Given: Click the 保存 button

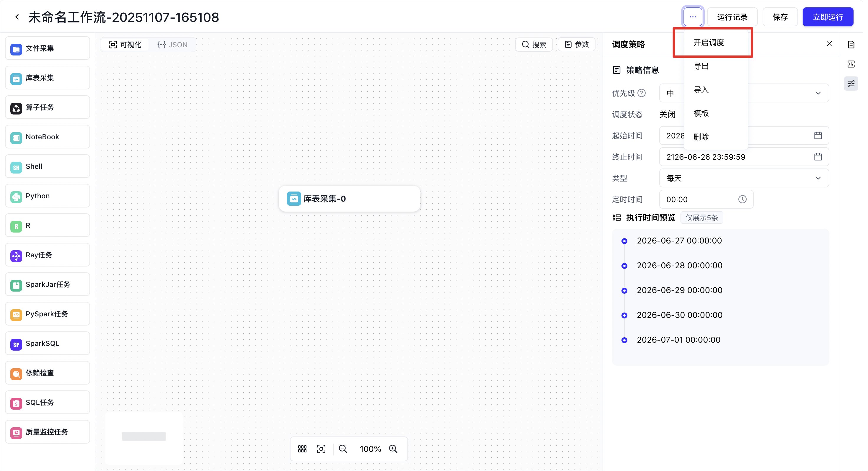Looking at the screenshot, I should [x=784, y=17].
